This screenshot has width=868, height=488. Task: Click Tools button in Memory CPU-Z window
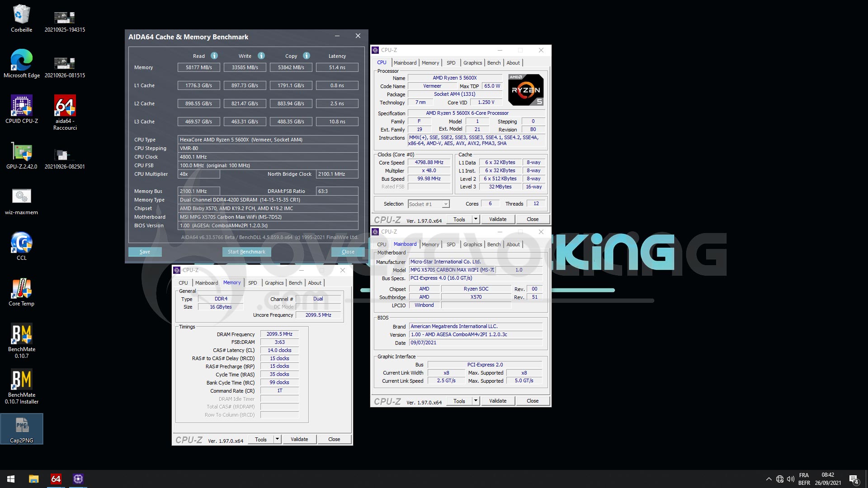click(261, 439)
